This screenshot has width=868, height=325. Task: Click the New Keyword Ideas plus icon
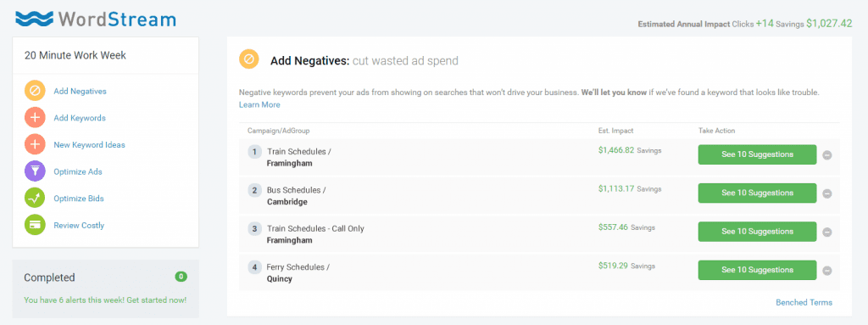[35, 145]
